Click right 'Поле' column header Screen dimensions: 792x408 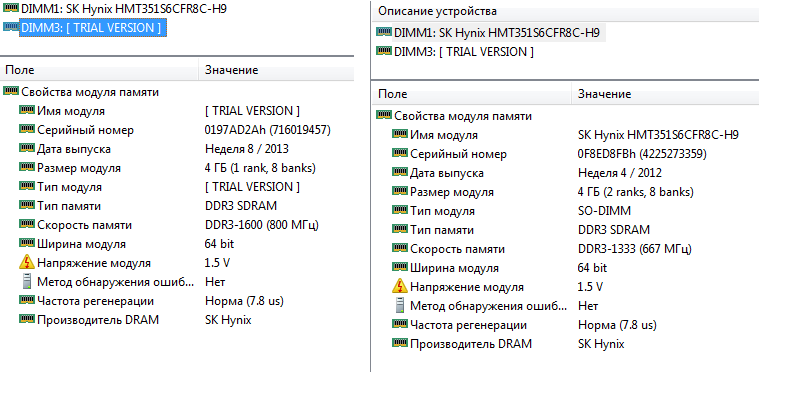point(472,94)
